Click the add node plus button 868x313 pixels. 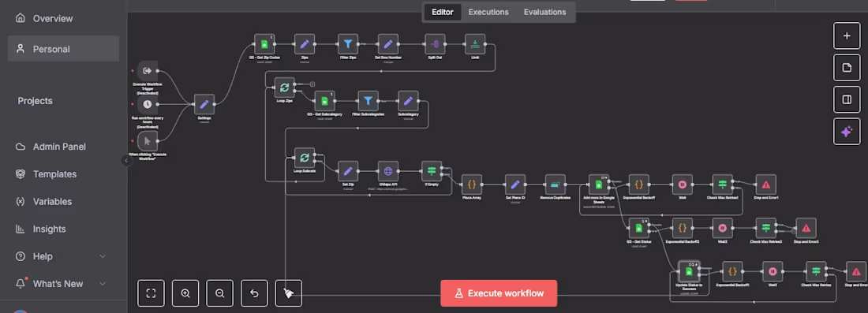pos(847,36)
